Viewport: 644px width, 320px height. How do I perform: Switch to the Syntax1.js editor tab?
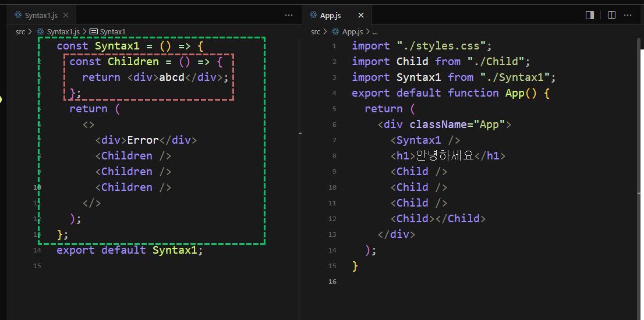click(x=41, y=15)
